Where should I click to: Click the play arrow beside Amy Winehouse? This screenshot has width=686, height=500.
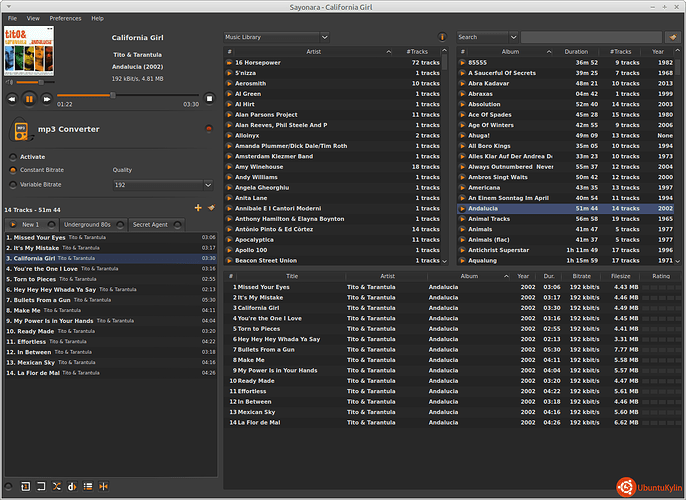[229, 167]
